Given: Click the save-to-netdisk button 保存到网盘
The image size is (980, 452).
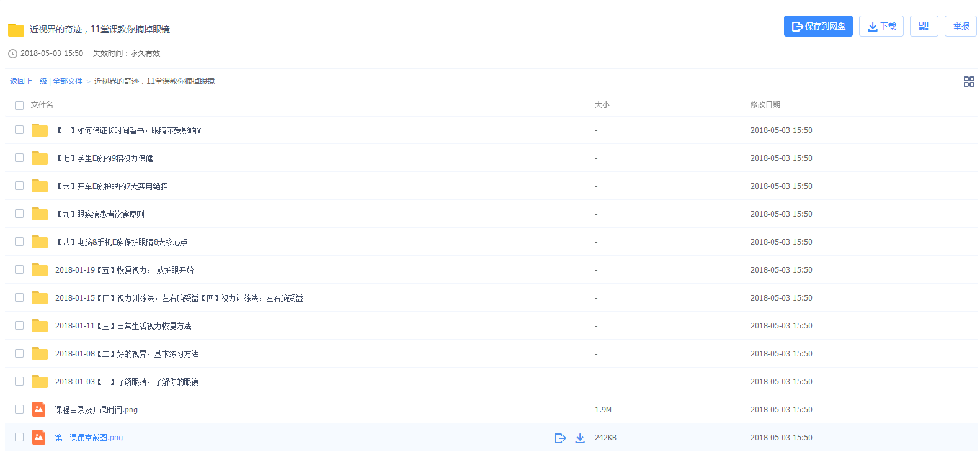Looking at the screenshot, I should (x=818, y=26).
